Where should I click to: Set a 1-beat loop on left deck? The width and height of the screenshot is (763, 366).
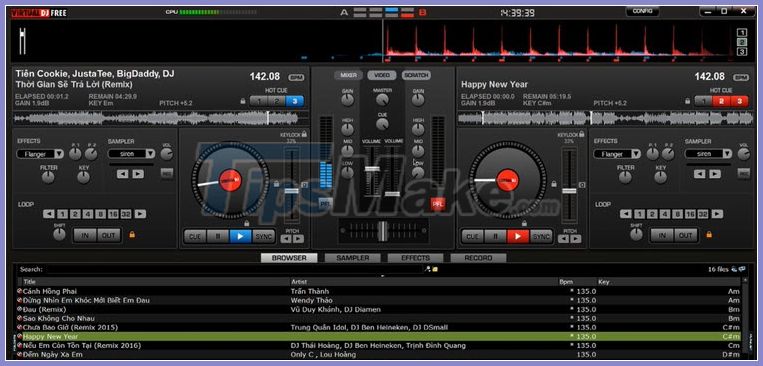click(x=62, y=214)
